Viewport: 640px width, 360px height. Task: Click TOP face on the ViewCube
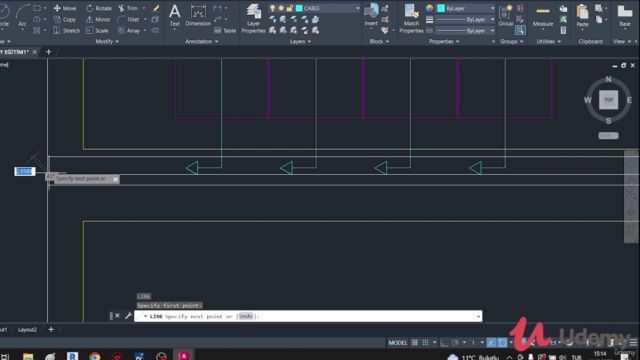[x=608, y=100]
